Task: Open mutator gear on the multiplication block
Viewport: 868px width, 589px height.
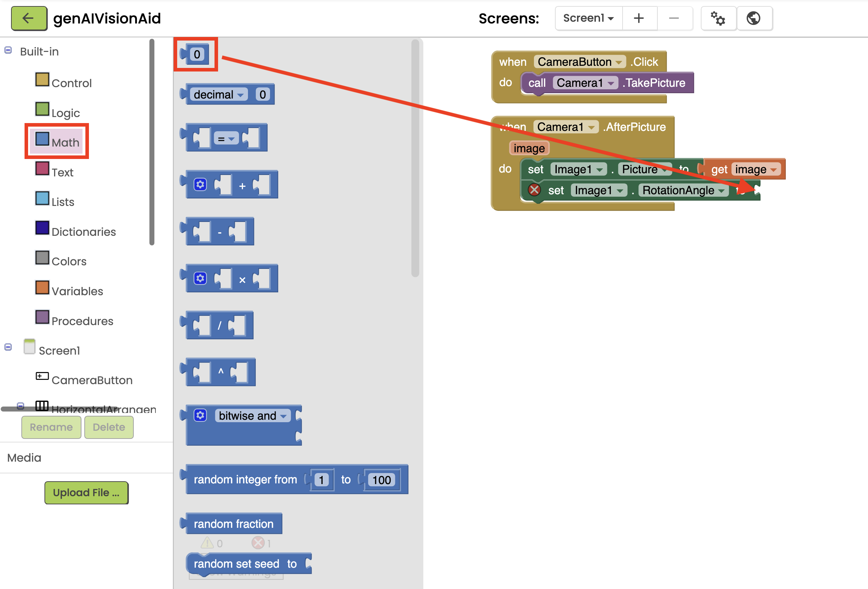Action: 201,278
